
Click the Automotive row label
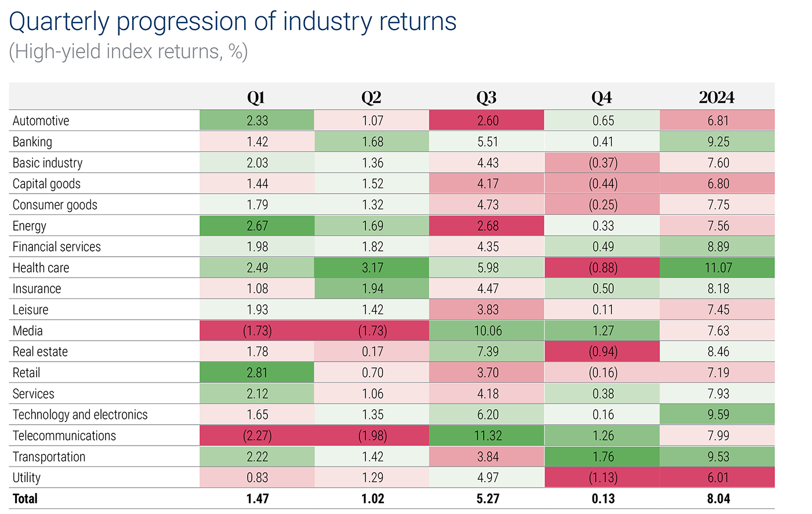pos(41,121)
